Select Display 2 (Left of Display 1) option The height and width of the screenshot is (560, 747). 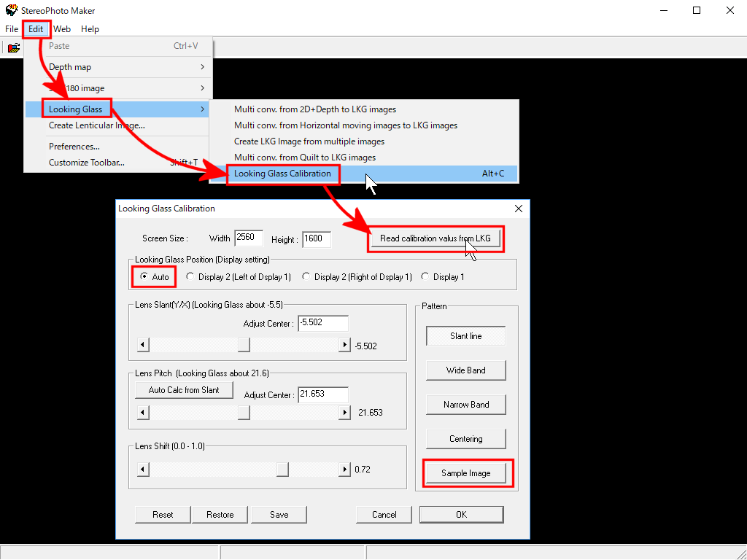tap(191, 277)
